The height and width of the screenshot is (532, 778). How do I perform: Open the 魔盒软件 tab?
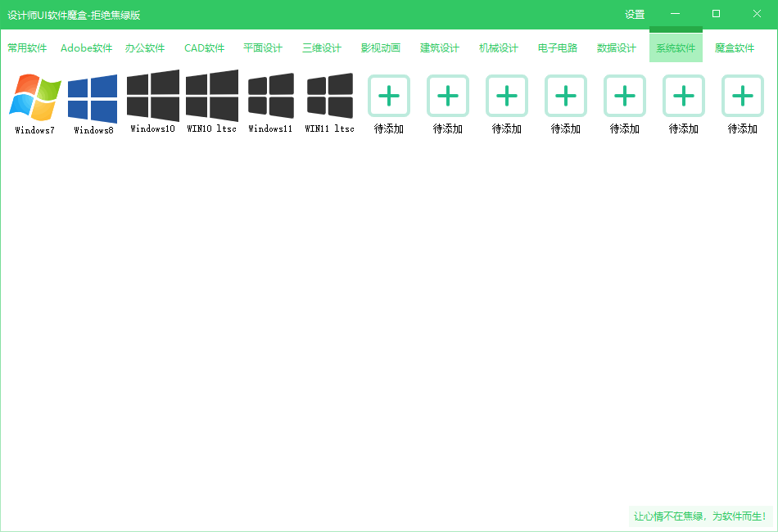pyautogui.click(x=735, y=48)
